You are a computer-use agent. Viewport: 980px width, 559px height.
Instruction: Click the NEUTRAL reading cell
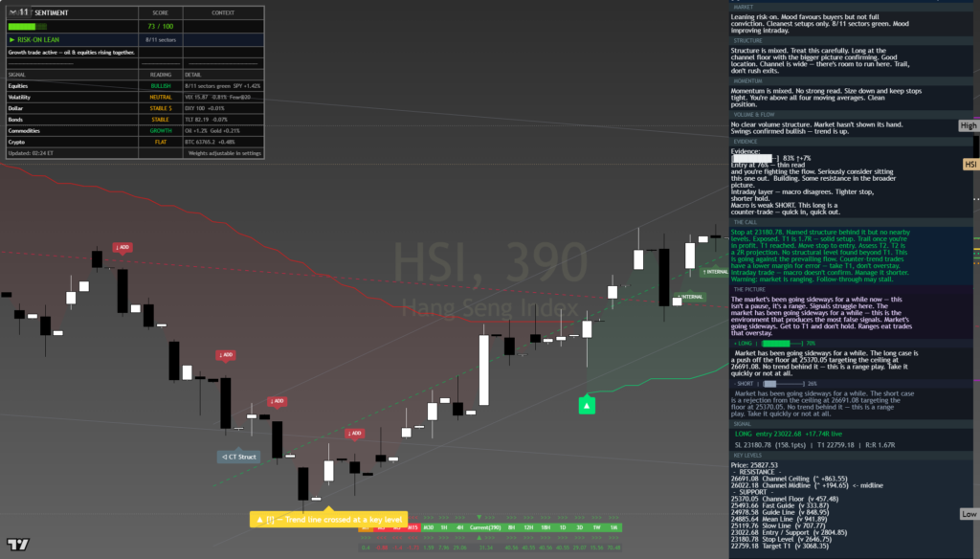161,97
